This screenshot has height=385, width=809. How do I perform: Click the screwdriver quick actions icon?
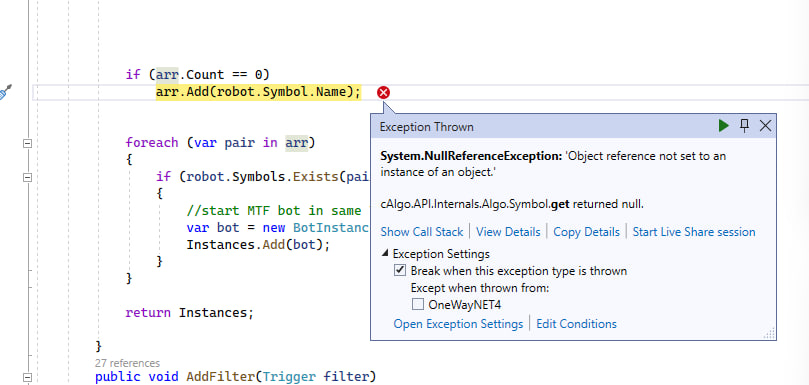pyautogui.click(x=4, y=93)
